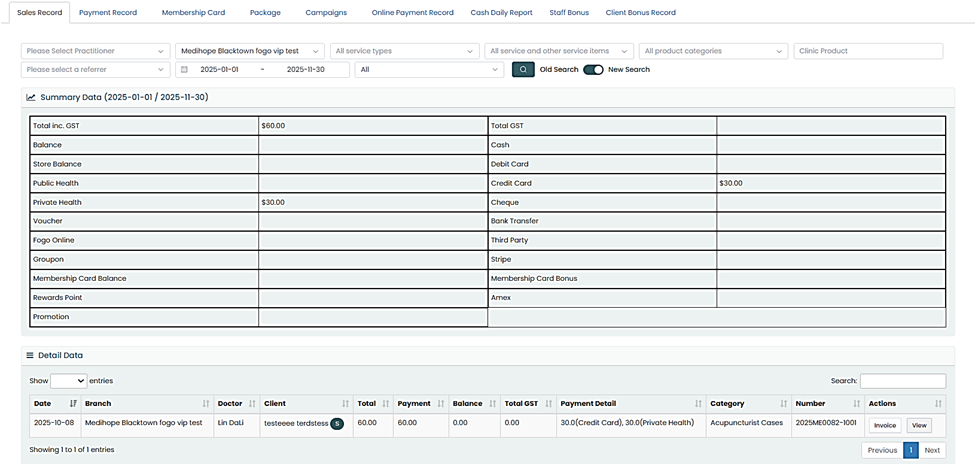Viewport: 975px width, 464px height.
Task: Sort by Payment Detail column icon
Action: [x=698, y=404]
